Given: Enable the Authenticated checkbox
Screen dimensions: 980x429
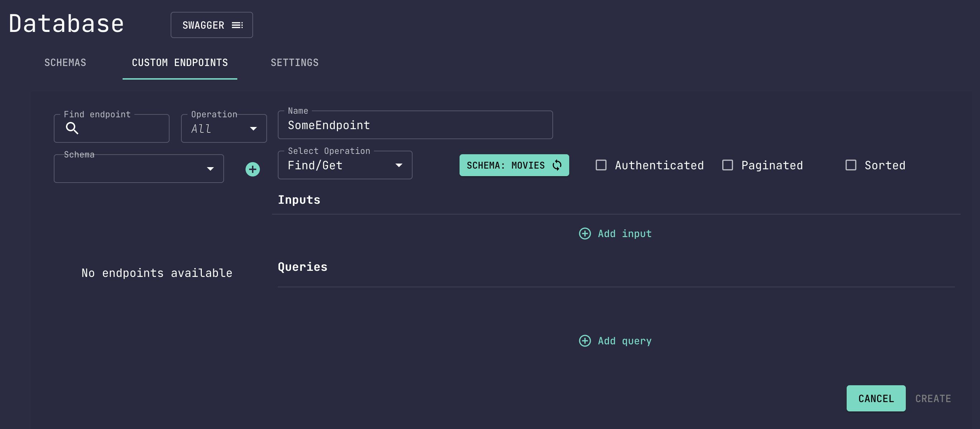Looking at the screenshot, I should tap(601, 165).
